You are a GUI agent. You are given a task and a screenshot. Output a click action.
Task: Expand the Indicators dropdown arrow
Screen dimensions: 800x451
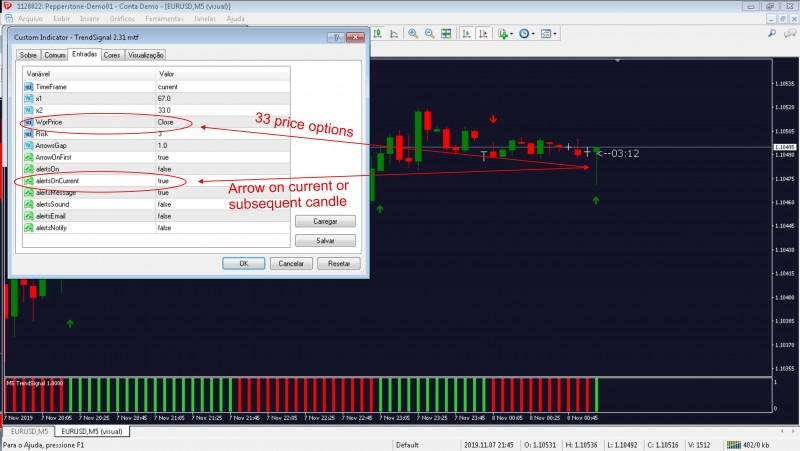pyautogui.click(x=511, y=34)
